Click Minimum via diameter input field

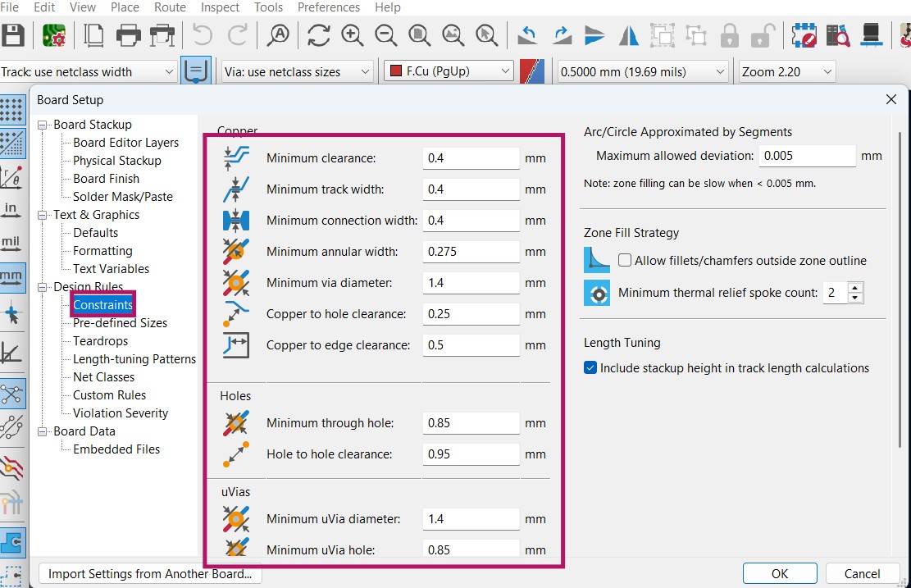coord(471,283)
